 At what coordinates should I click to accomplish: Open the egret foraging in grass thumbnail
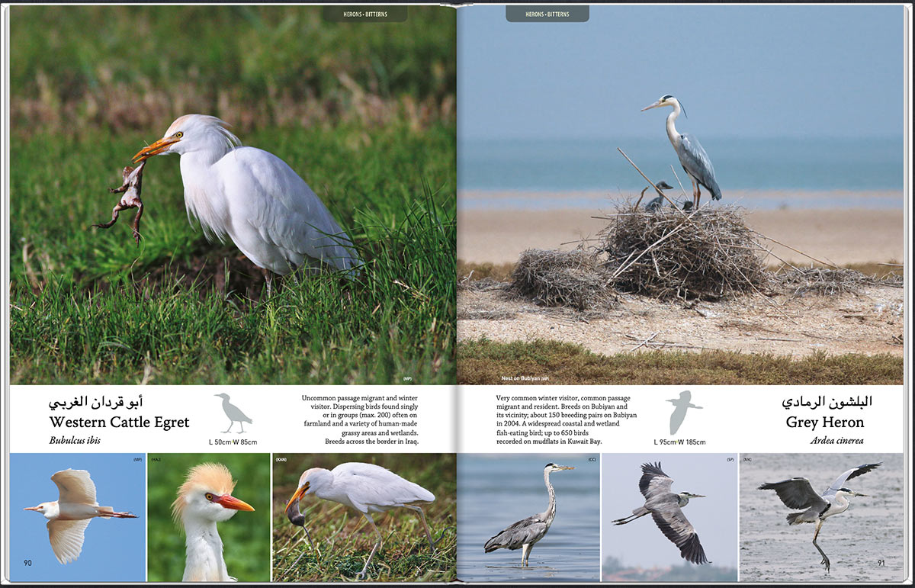[364, 517]
